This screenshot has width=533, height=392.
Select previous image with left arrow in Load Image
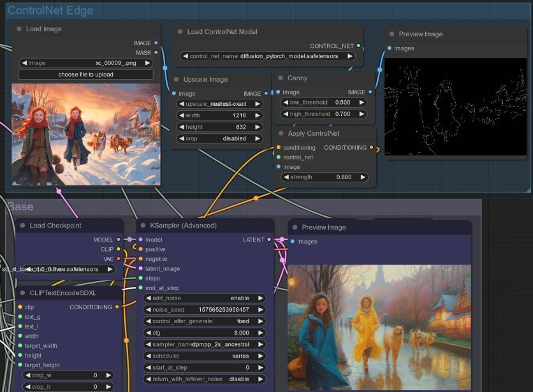coord(24,63)
